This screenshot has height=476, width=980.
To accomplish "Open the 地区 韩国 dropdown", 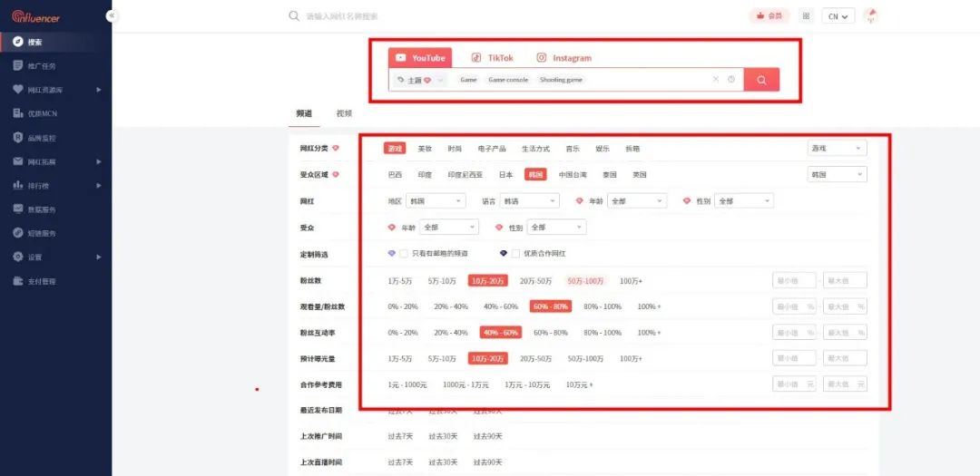I will tap(436, 201).
